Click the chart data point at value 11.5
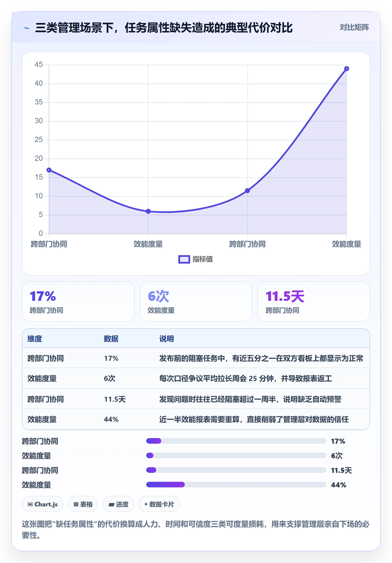This screenshot has width=392, height=563. pyautogui.click(x=248, y=191)
